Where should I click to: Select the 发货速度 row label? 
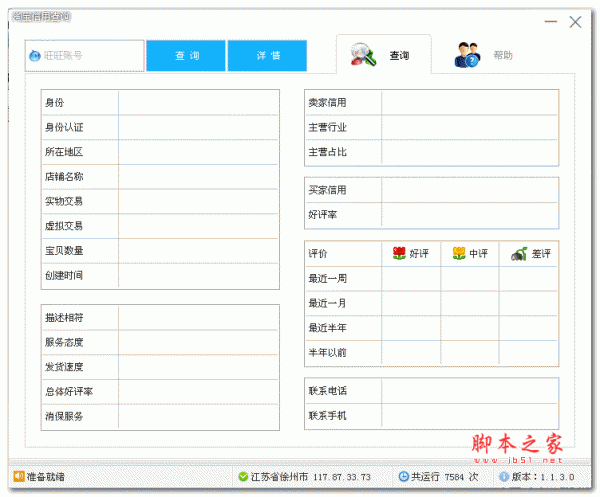click(x=64, y=367)
